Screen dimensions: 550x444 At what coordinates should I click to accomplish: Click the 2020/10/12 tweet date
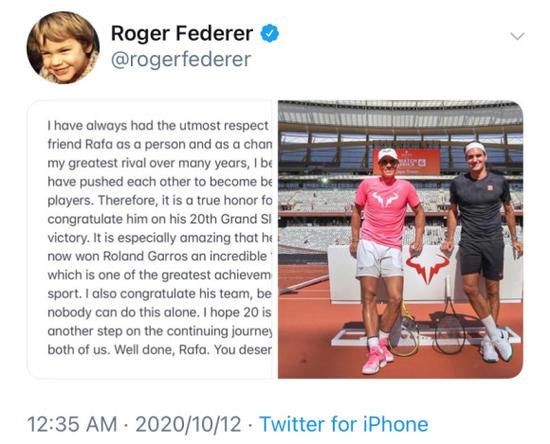[188, 424]
